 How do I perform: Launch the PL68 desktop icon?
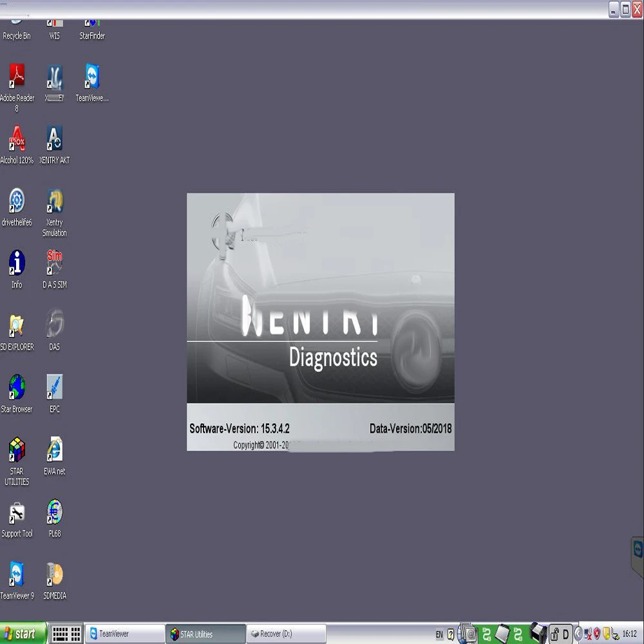[54, 518]
